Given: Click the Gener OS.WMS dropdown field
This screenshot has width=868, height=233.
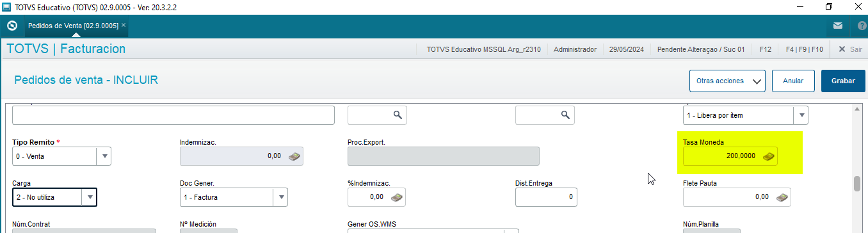Looking at the screenshot, I should [x=433, y=231].
